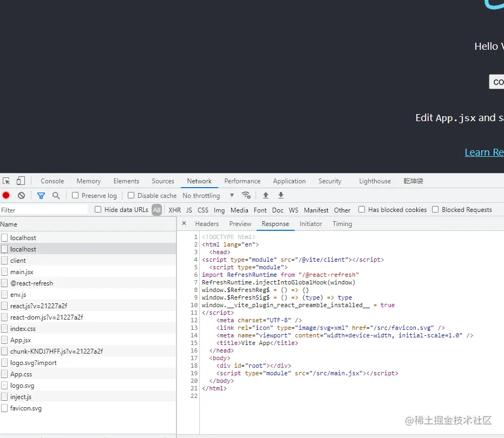This screenshot has height=438, width=504.
Task: Enable Preserve log checkbox
Action: coord(75,195)
